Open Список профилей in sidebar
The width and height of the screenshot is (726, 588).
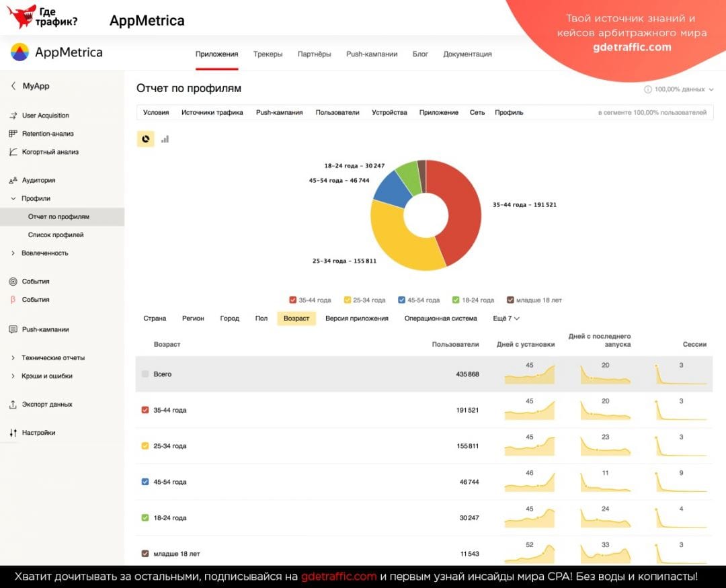coord(56,235)
